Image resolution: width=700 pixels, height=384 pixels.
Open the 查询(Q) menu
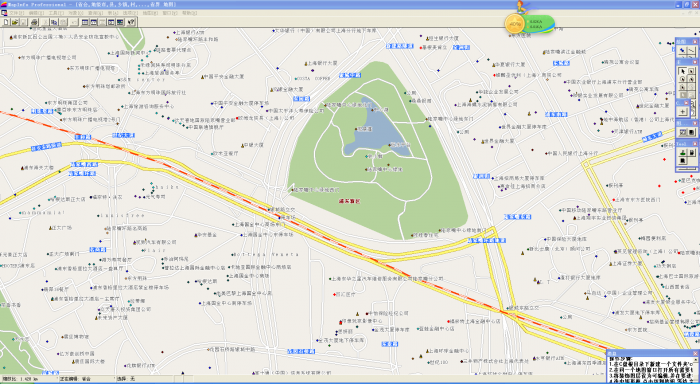tap(95, 13)
